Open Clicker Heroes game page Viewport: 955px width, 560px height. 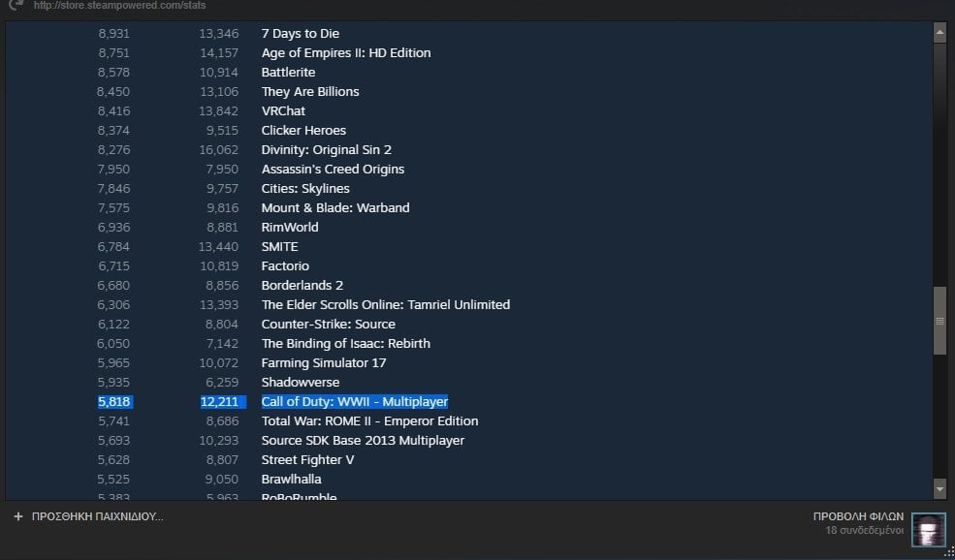(x=303, y=130)
